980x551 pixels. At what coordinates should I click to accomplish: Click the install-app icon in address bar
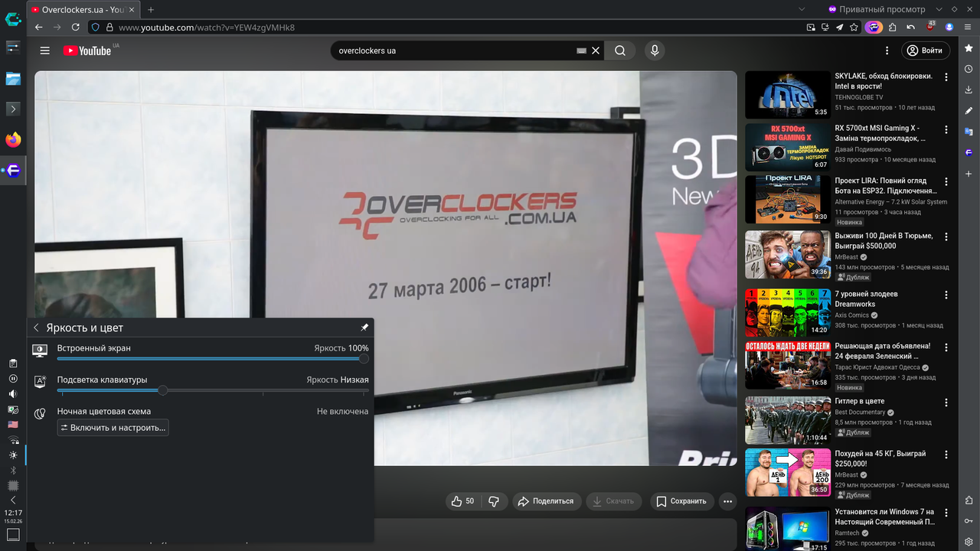[x=825, y=28]
